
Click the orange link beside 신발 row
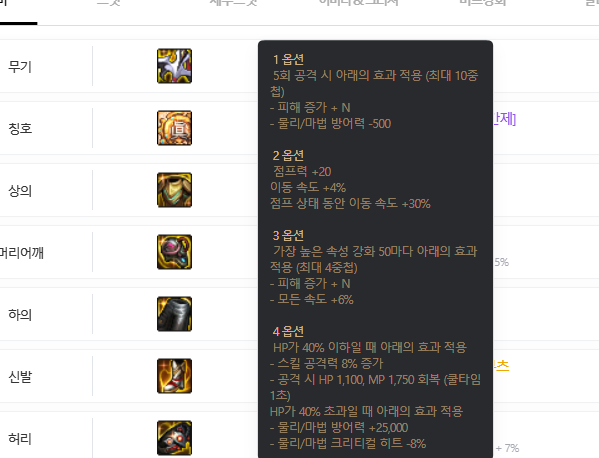(x=501, y=366)
